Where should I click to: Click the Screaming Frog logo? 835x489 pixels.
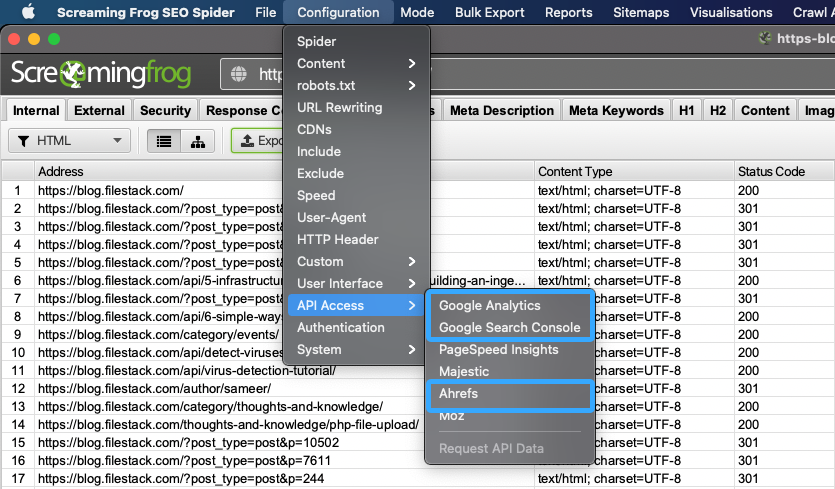pos(101,74)
